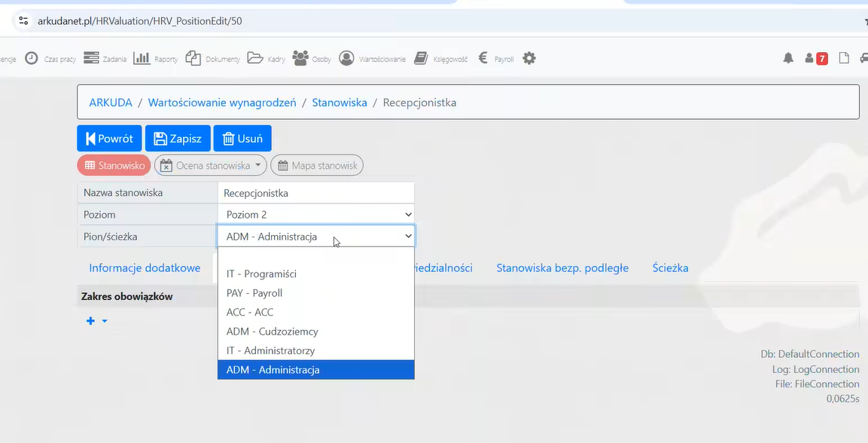Open the Dokumenty icon in toolbar

[x=193, y=58]
